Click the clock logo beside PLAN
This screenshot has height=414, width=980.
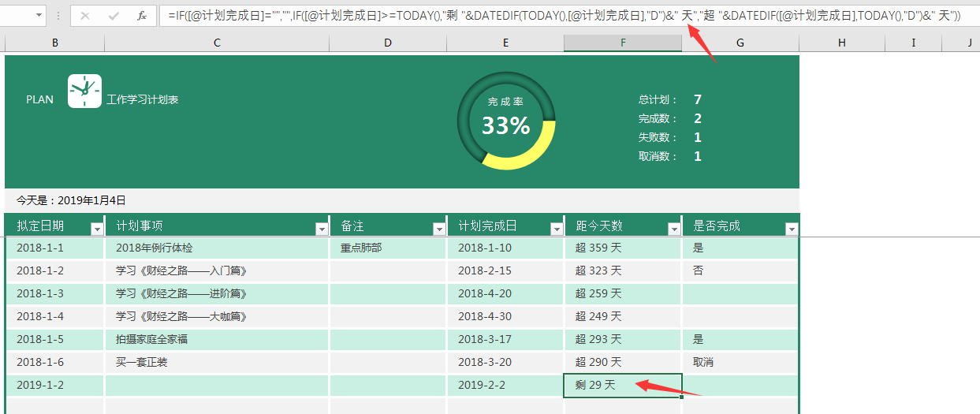coord(84,91)
